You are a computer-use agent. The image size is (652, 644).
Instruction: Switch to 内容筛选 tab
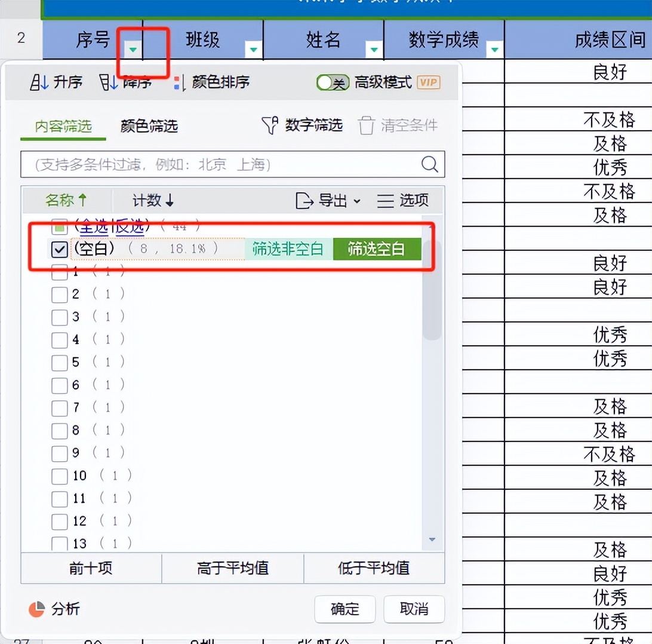pyautogui.click(x=63, y=126)
